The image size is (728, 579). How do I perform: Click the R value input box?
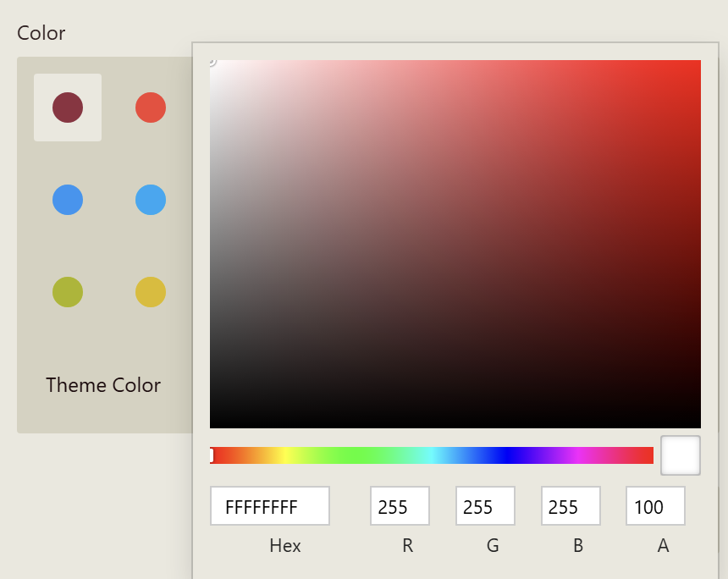pos(400,506)
